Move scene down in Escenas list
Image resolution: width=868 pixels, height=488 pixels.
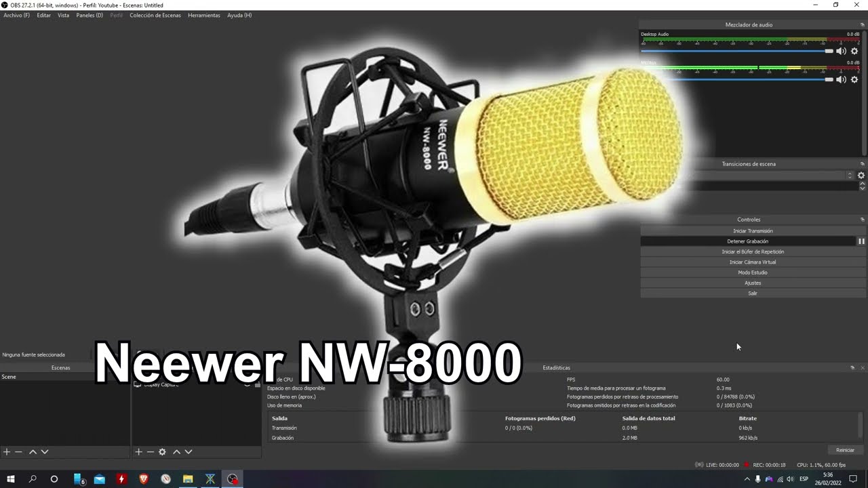(45, 451)
